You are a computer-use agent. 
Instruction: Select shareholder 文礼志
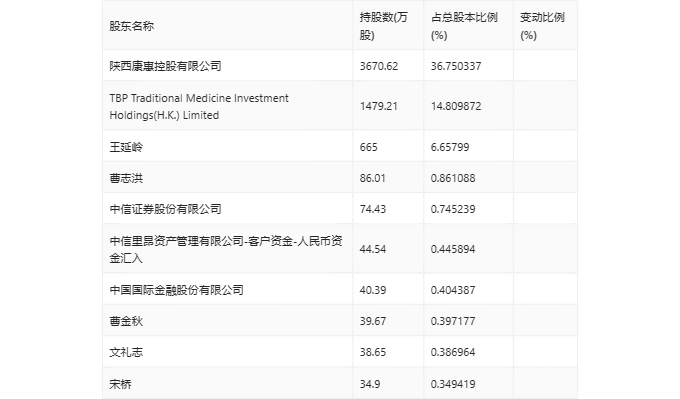[126, 352]
